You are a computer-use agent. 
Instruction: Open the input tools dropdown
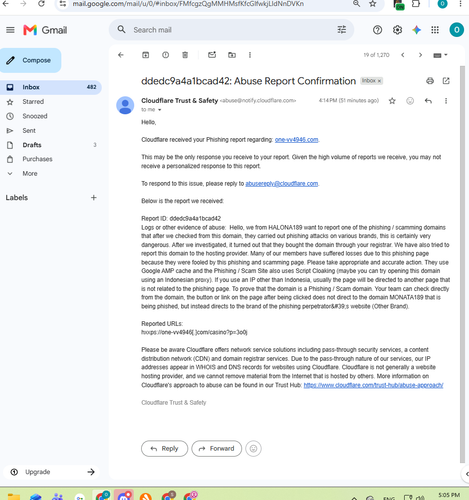click(440, 55)
